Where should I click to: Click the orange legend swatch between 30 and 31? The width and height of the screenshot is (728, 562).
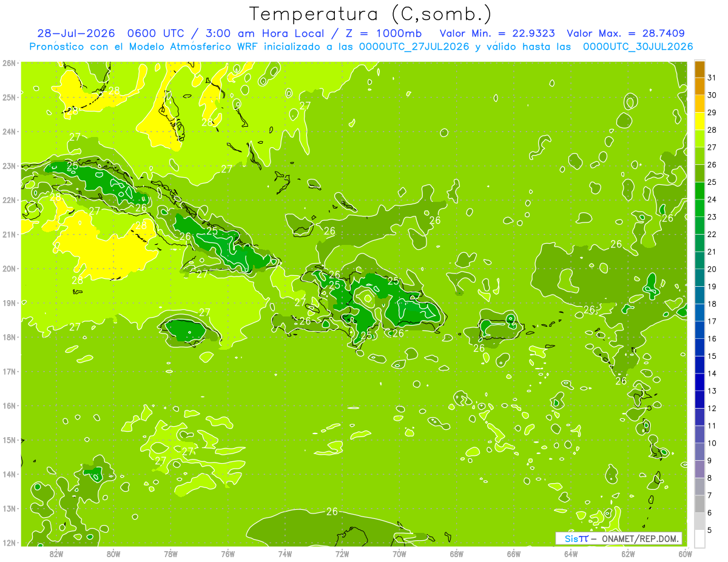(x=699, y=87)
